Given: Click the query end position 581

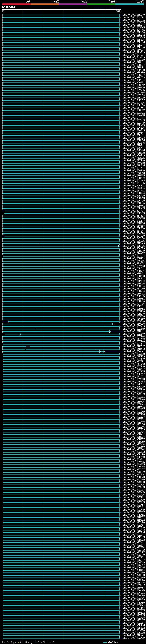Looking at the screenshot, I should click(118, 11).
